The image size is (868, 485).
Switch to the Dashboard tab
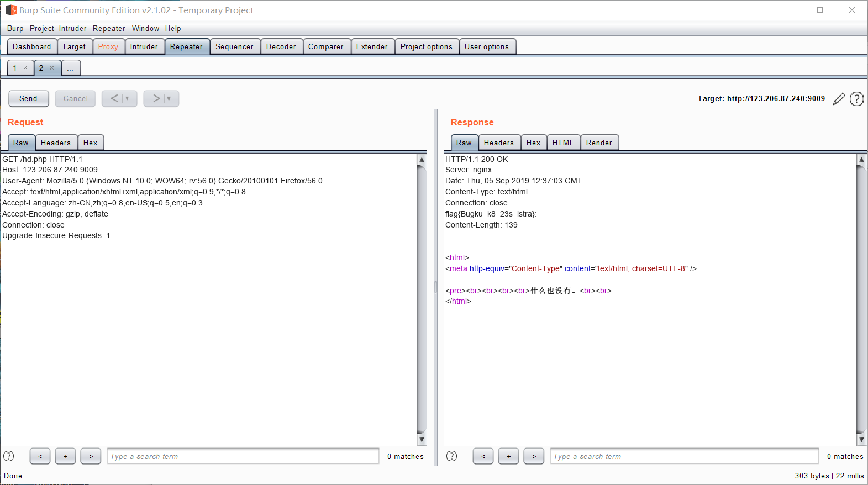(x=32, y=47)
